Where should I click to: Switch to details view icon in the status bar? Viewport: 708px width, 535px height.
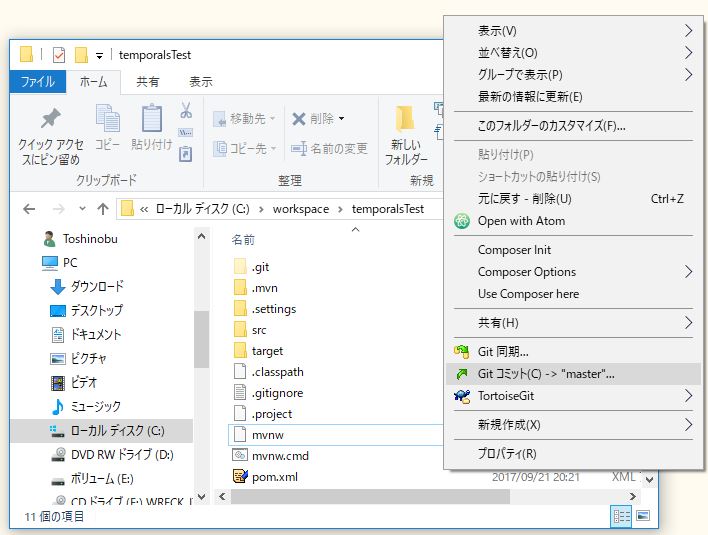(x=621, y=516)
